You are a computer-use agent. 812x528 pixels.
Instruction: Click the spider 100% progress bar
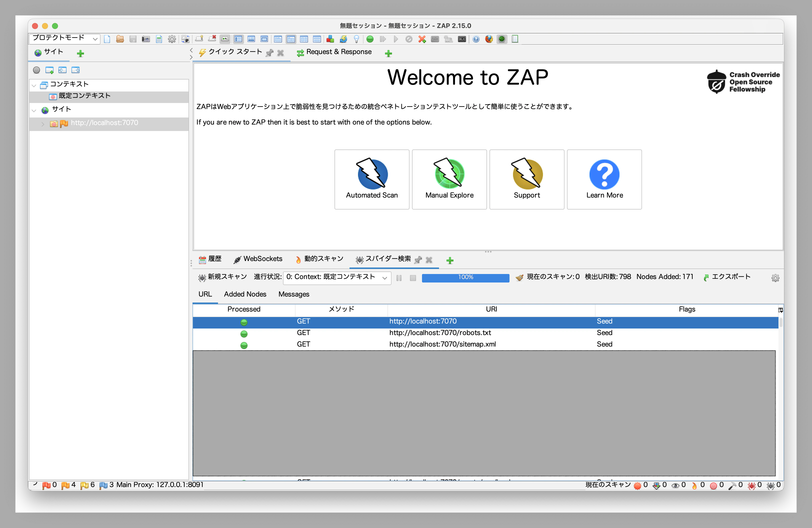point(465,278)
